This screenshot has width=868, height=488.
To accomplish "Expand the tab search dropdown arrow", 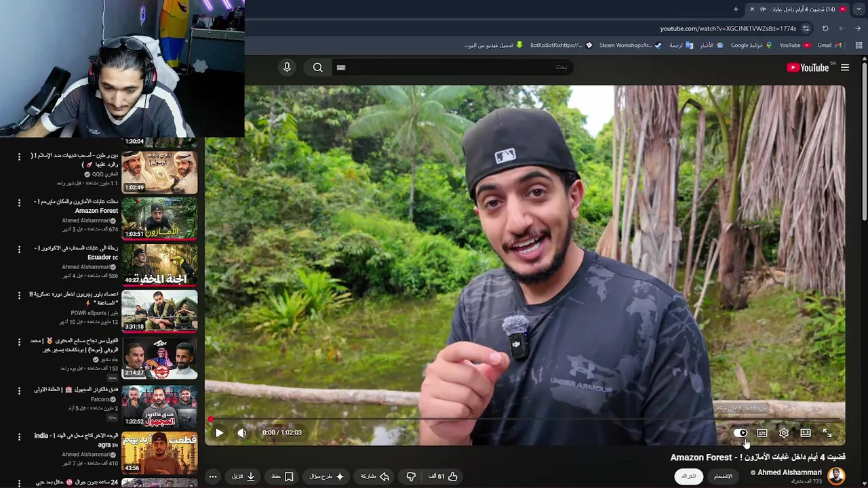I will [x=859, y=9].
